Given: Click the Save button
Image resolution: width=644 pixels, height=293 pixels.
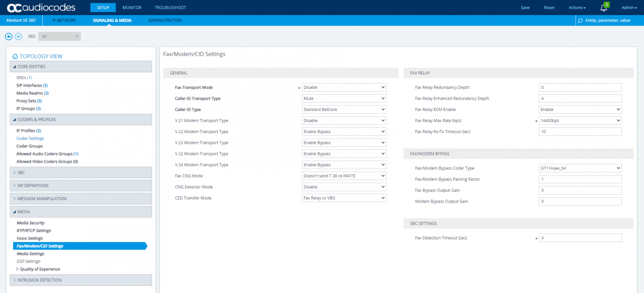Looking at the screenshot, I should coord(525,8).
